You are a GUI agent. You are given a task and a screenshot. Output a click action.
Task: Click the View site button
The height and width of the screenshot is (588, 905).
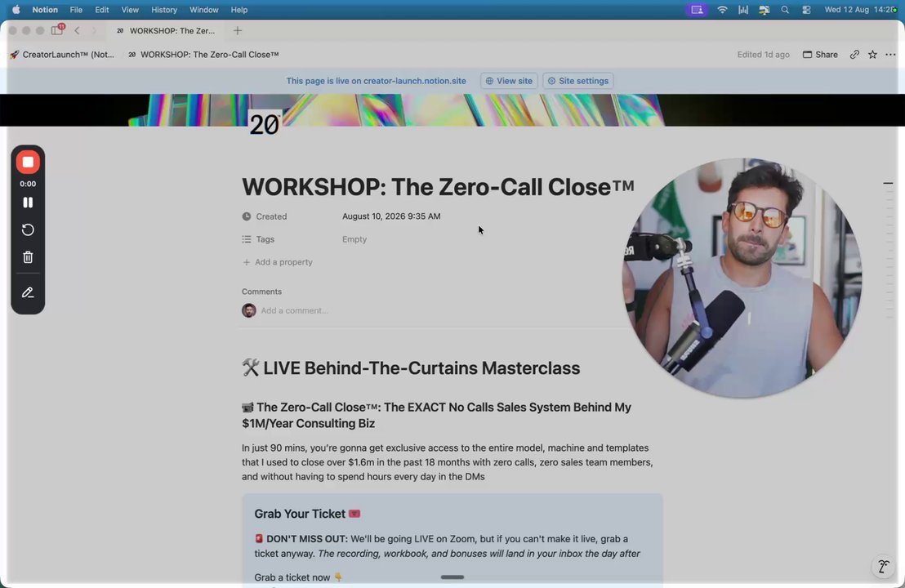(x=509, y=81)
